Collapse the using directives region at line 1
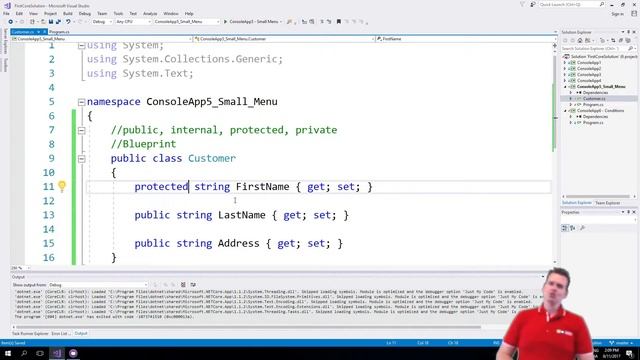The image size is (640, 360). [x=81, y=45]
